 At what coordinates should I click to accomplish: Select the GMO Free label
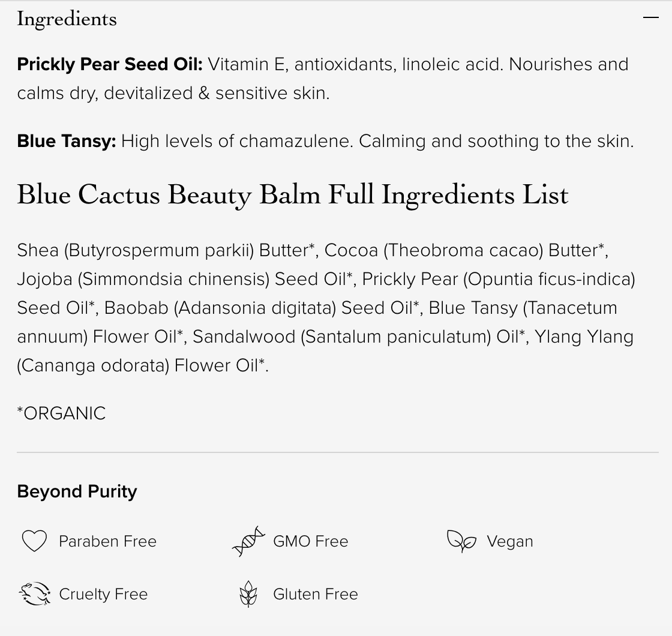(x=310, y=541)
